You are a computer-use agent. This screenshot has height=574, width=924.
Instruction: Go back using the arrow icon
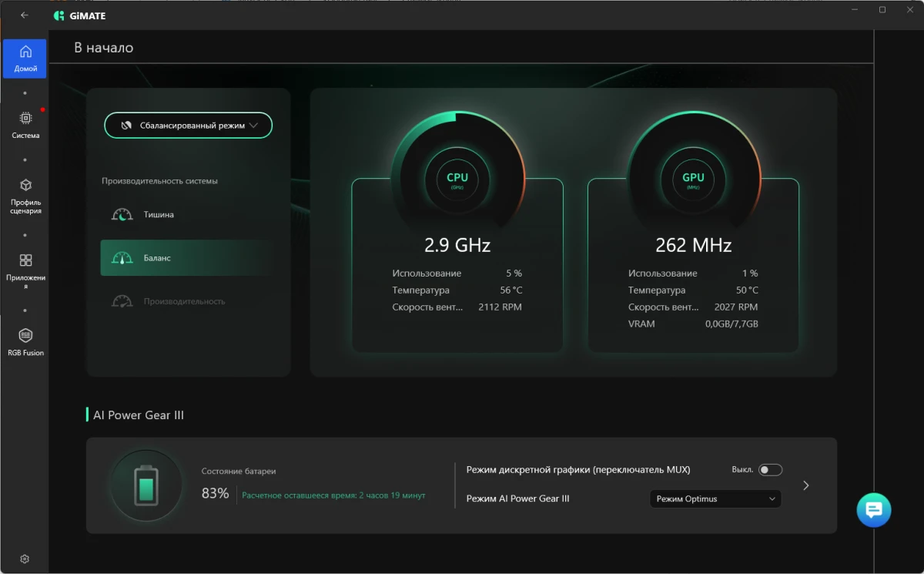[25, 15]
